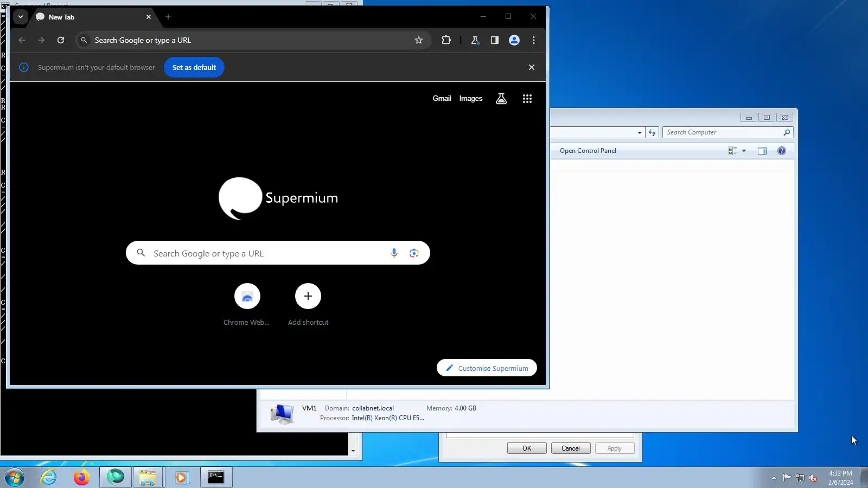868x488 pixels.
Task: Click the new tab page search box
Action: 278,253
